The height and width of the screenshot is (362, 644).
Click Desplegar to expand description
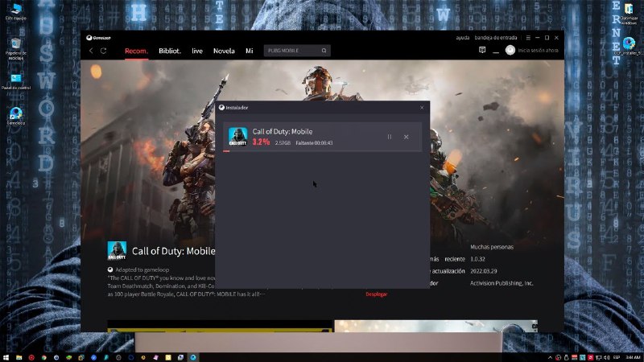(377, 294)
